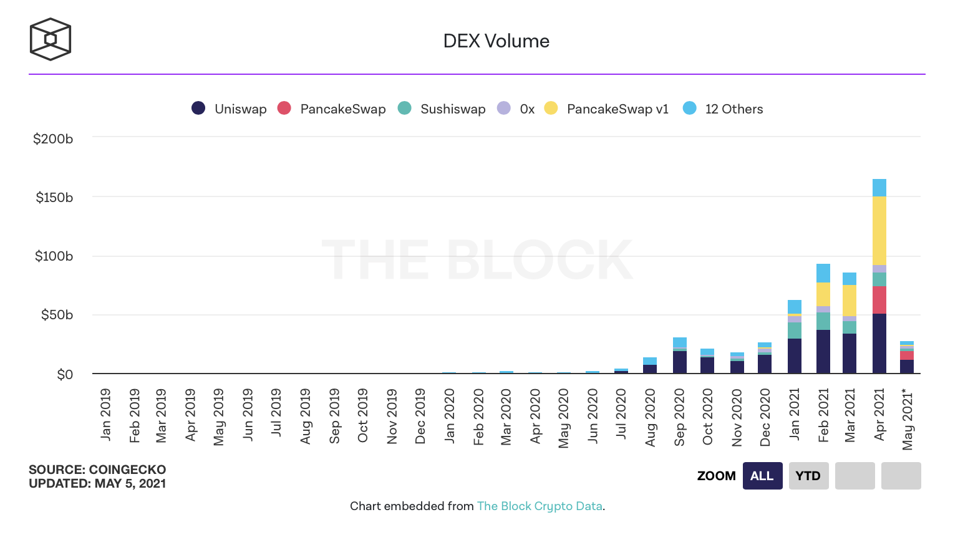978x560 pixels.
Task: Switch zoom range to YTD
Action: click(808, 476)
